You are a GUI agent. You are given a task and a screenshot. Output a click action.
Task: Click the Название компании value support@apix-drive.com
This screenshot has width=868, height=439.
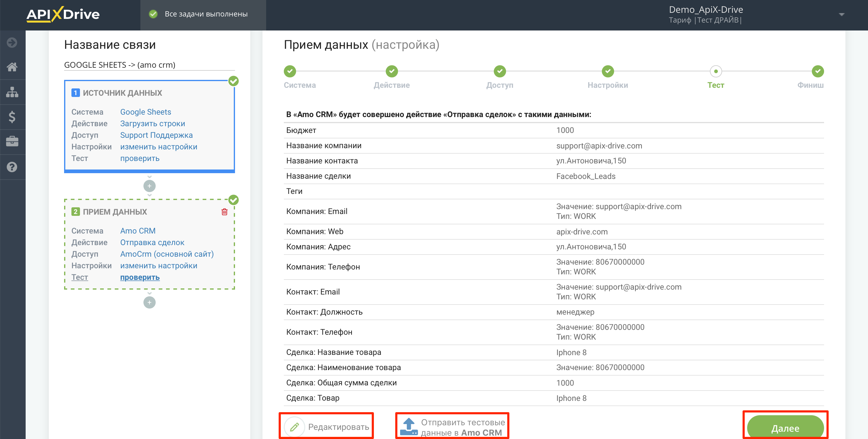599,146
